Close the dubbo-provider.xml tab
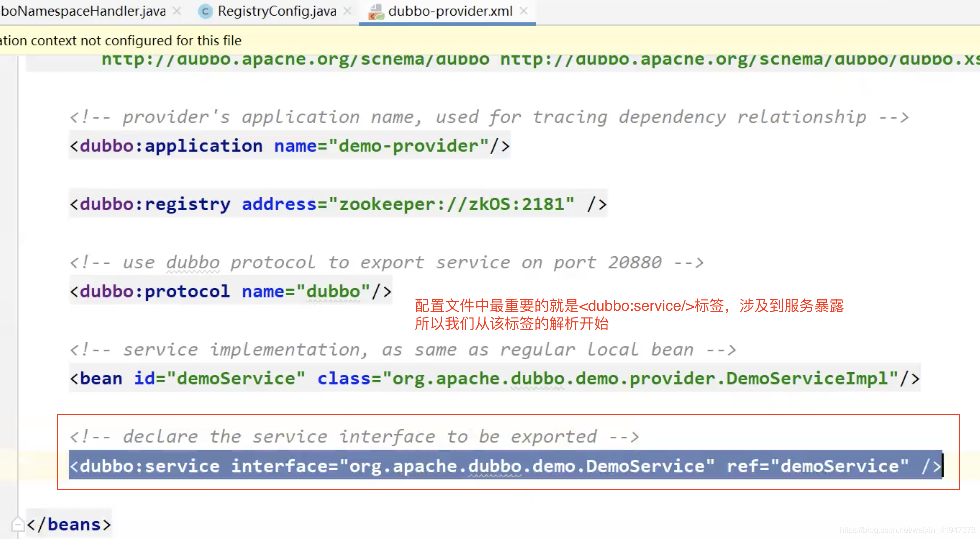The width and height of the screenshot is (980, 539). coord(523,11)
